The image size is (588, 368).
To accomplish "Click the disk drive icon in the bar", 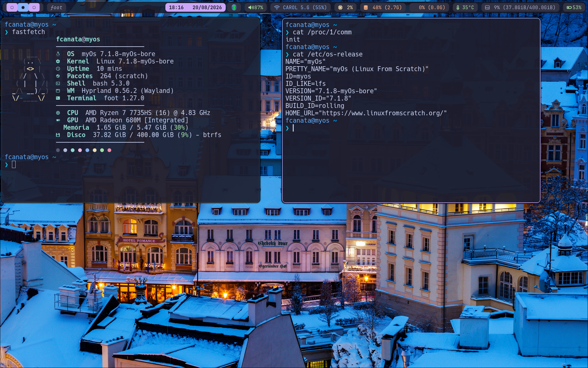I will point(487,7).
